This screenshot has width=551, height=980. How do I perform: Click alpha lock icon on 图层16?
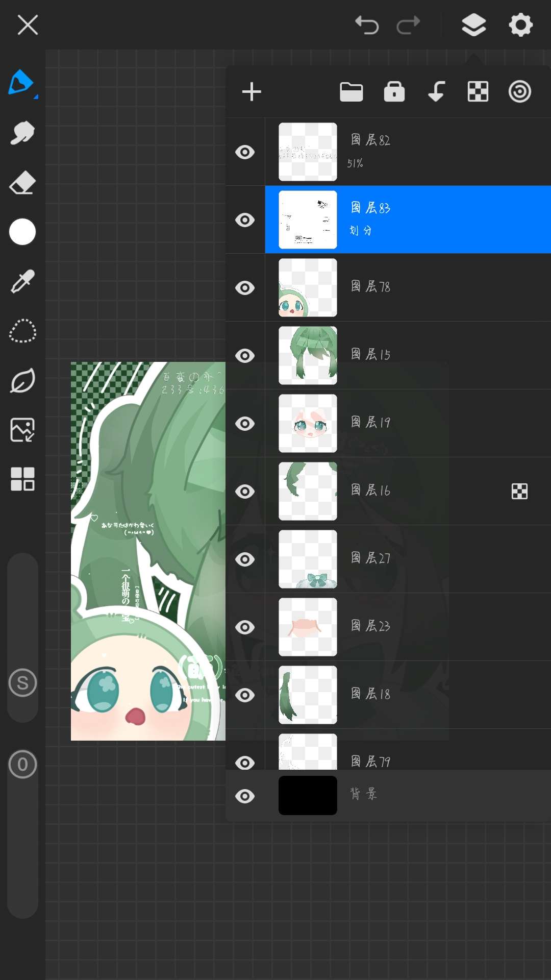[519, 492]
